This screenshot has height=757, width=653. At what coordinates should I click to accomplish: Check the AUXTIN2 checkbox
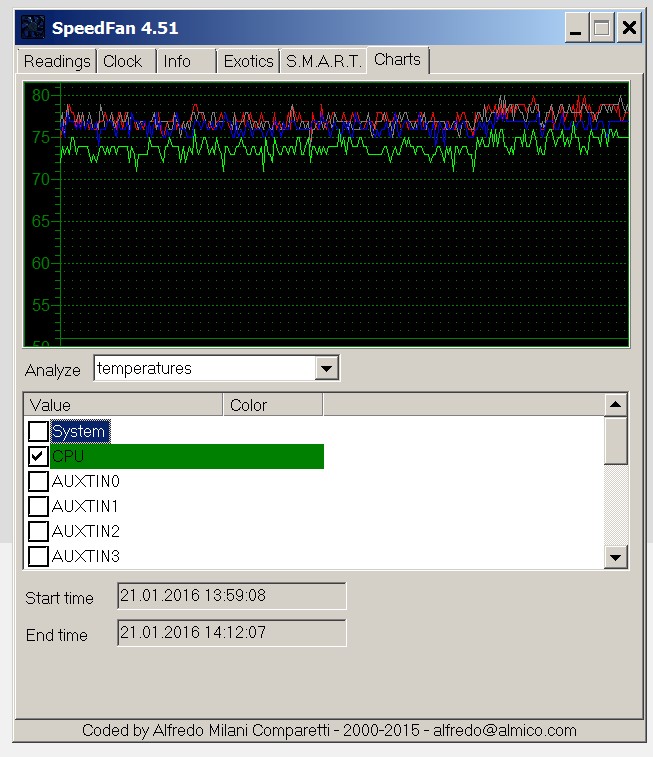(x=38, y=532)
